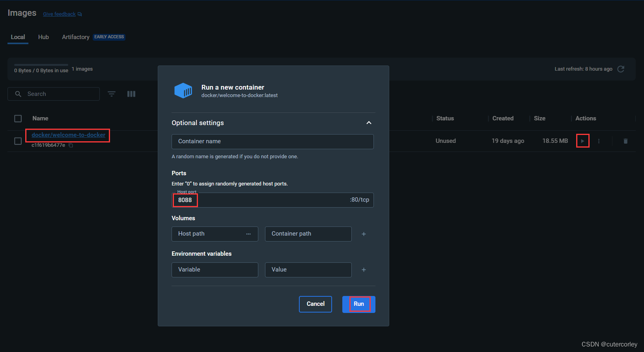Click the plus icon to add a volume
The height and width of the screenshot is (352, 644).
click(364, 234)
